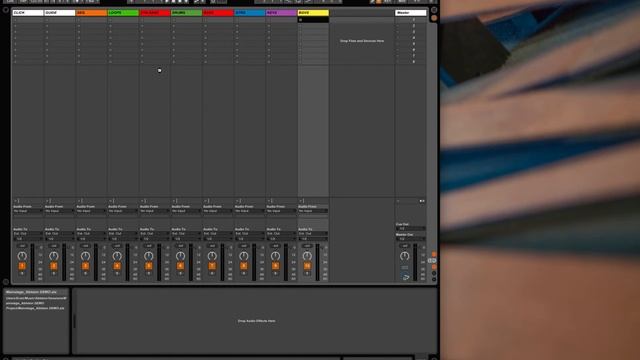Viewport: 640px width, 360px height.
Task: Select the green LOOPS track header
Action: tap(123, 13)
